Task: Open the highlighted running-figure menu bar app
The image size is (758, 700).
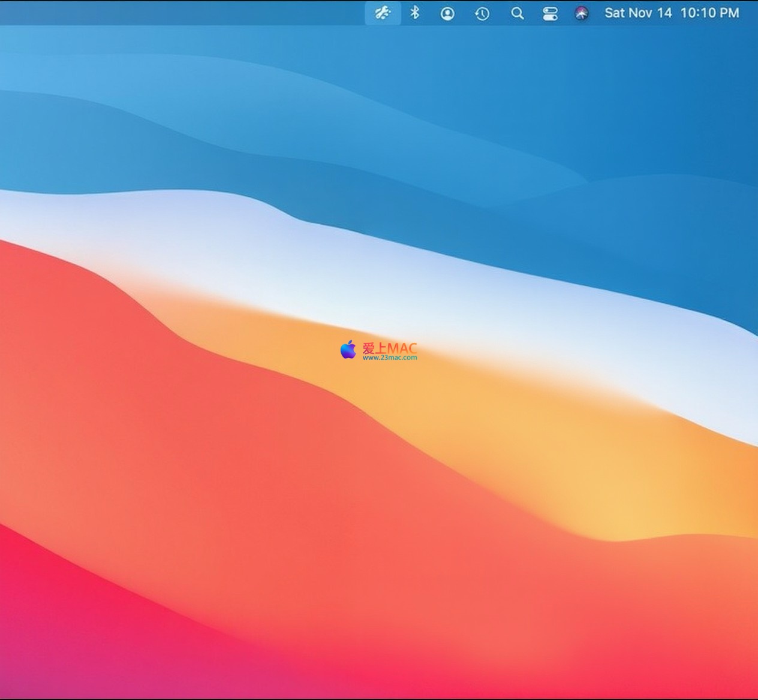Action: click(383, 13)
